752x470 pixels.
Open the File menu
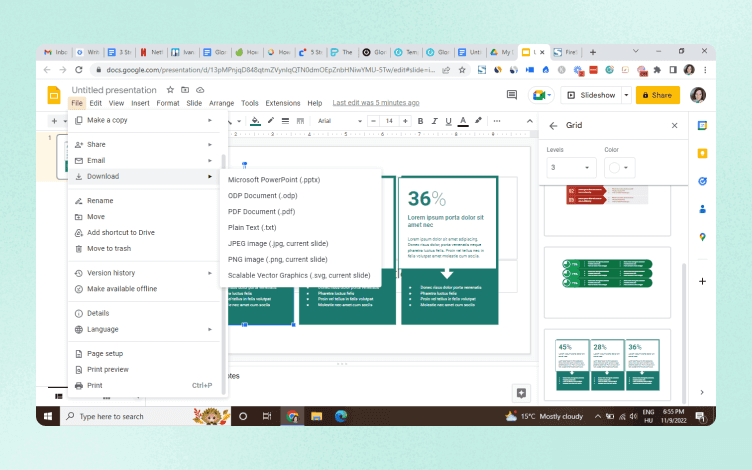click(77, 103)
